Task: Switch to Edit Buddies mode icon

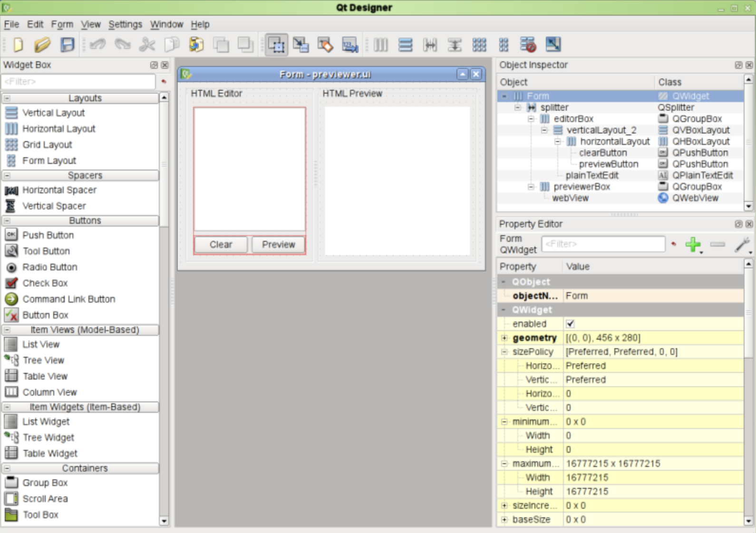Action: 325,45
